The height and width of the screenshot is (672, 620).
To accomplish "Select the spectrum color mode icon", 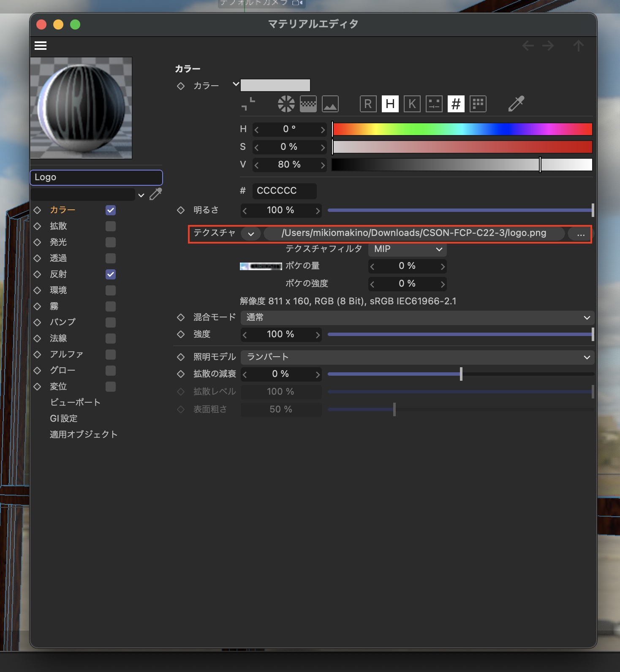I will click(x=308, y=104).
